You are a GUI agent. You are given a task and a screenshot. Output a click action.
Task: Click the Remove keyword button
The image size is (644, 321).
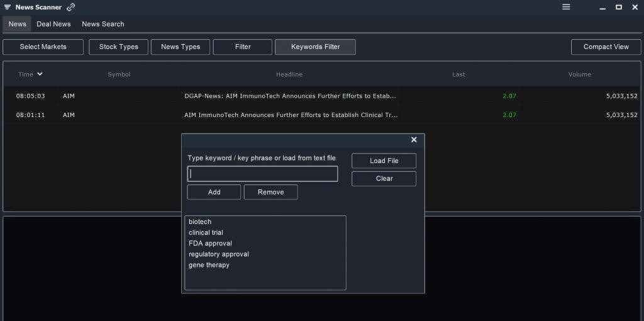(x=270, y=192)
